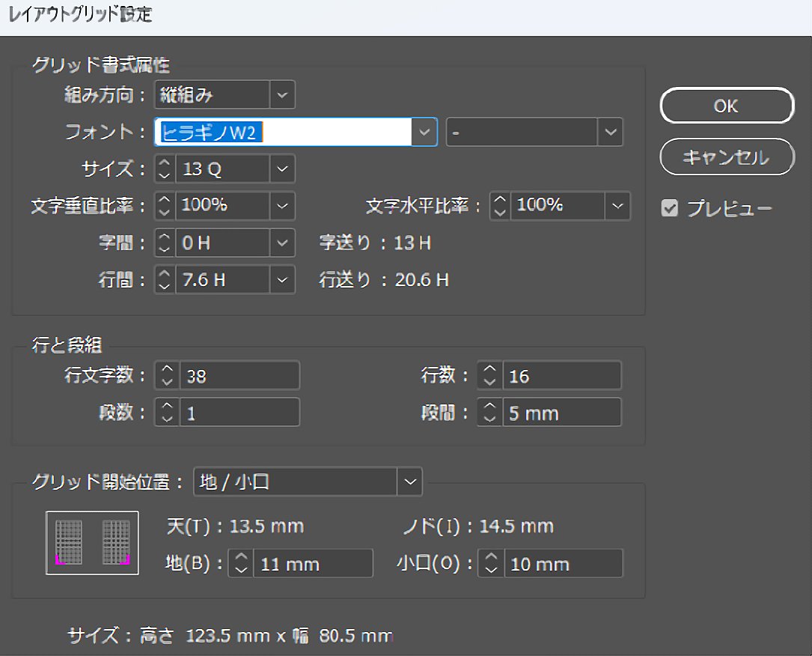This screenshot has height=656, width=812.
Task: Open the グリッド開始位置 dropdown showing 地/小口
Action: click(409, 482)
